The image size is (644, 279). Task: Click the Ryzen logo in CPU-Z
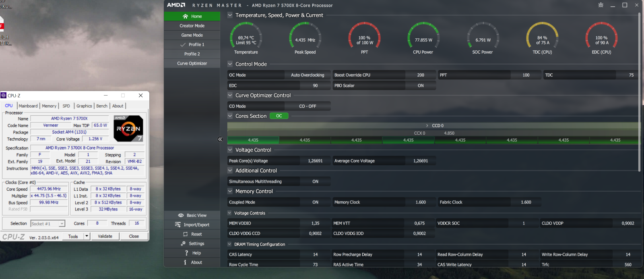click(128, 128)
